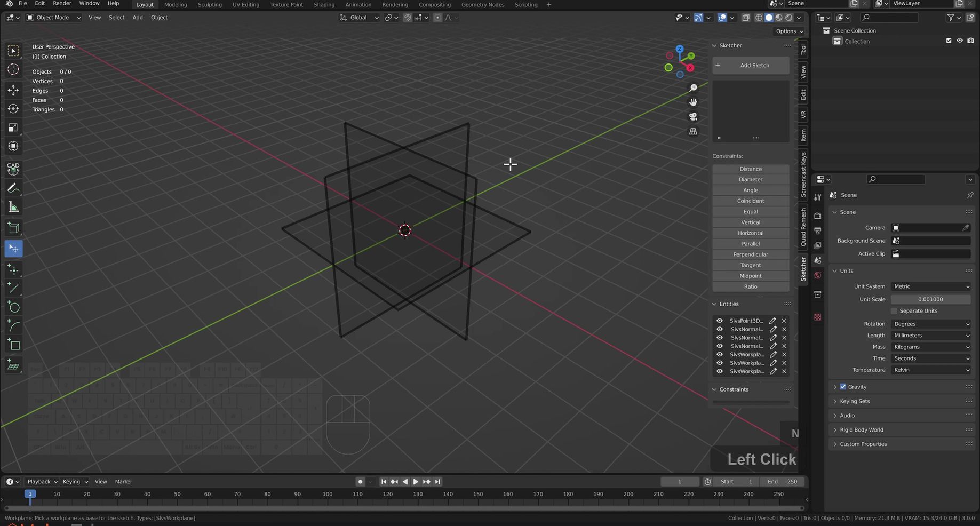Open the Output properties tab

818,230
